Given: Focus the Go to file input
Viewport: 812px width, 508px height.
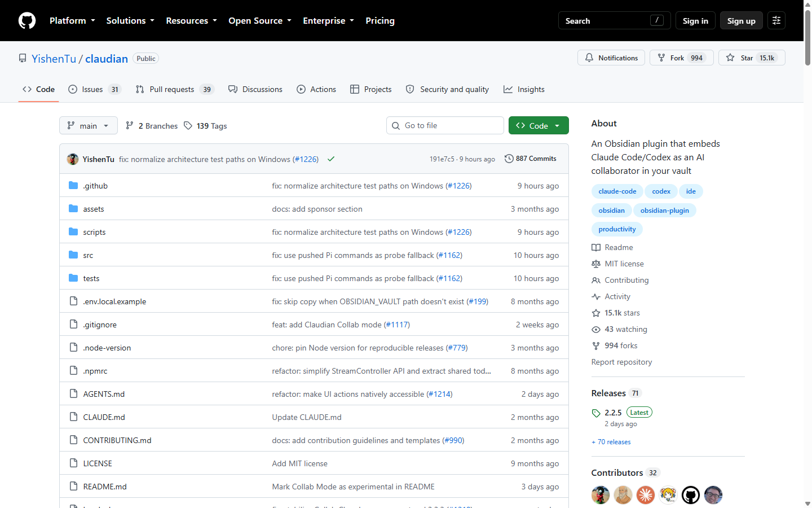Looking at the screenshot, I should click(x=445, y=125).
